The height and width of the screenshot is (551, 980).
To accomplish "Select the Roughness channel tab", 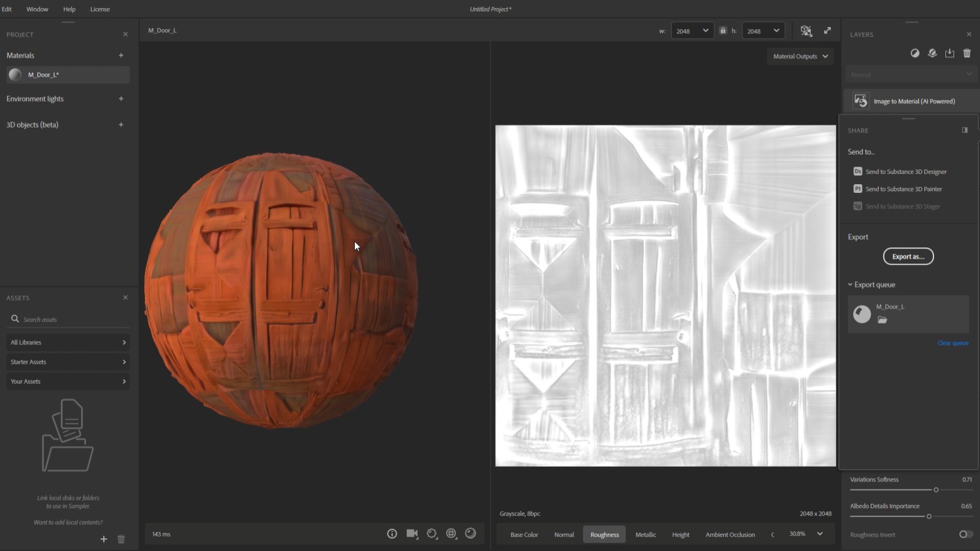I will coord(604,535).
